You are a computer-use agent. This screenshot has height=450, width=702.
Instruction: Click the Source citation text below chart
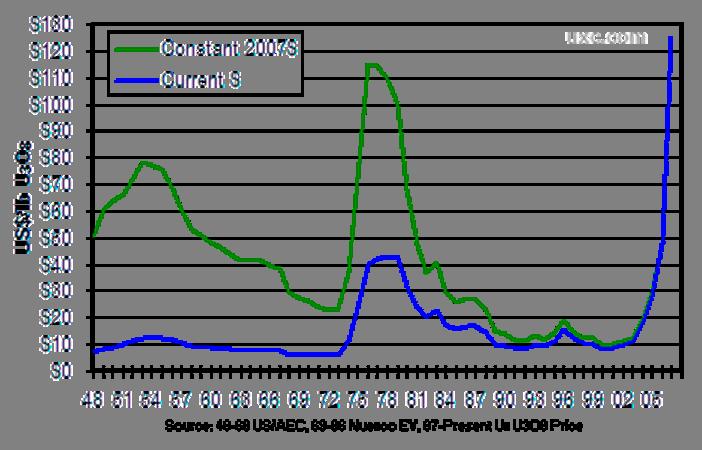(373, 426)
